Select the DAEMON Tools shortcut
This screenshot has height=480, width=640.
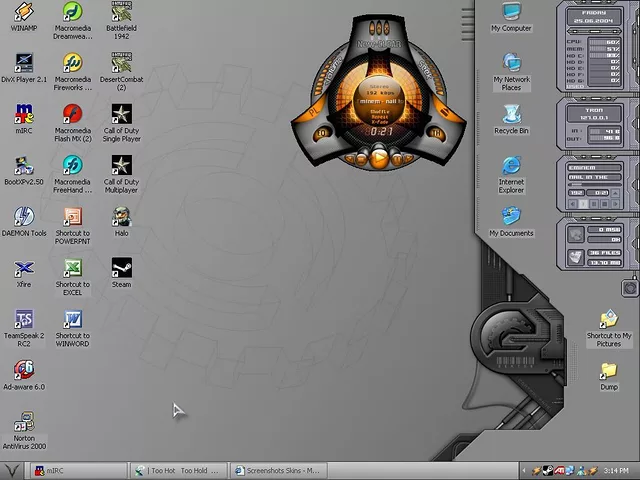click(23, 217)
